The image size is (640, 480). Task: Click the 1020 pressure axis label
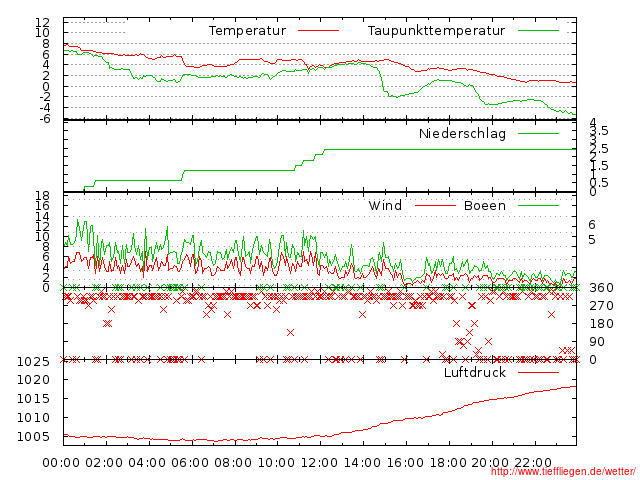click(x=33, y=380)
